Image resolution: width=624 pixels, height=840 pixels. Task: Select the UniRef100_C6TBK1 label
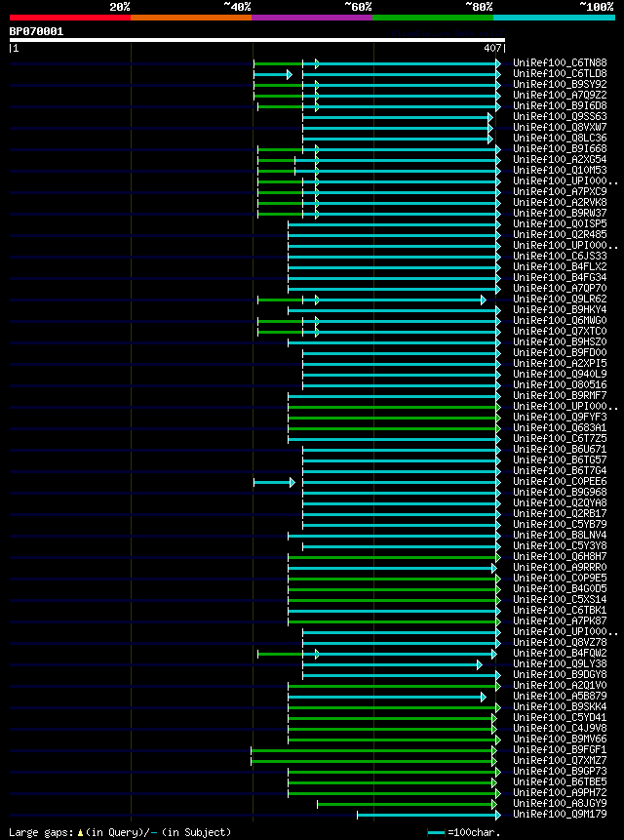tap(560, 610)
